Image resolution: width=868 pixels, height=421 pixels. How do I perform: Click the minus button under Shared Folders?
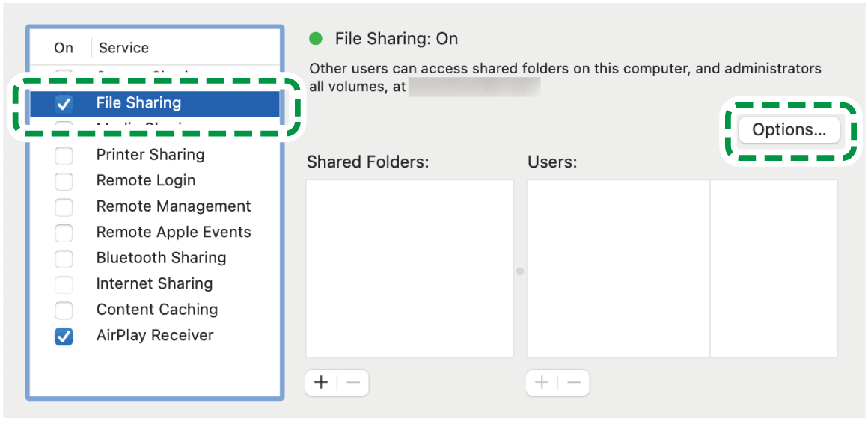coord(353,383)
